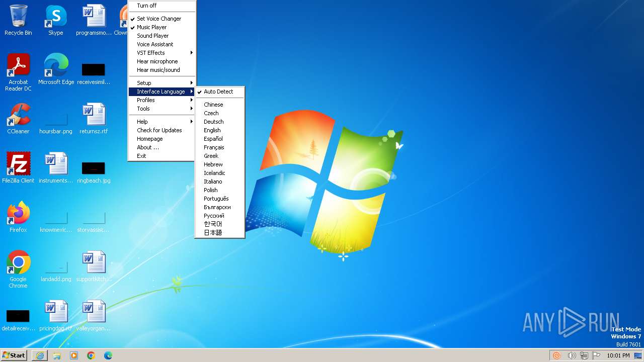The image size is (644, 362).
Task: Uncheck the Music Player option
Action: click(162, 27)
